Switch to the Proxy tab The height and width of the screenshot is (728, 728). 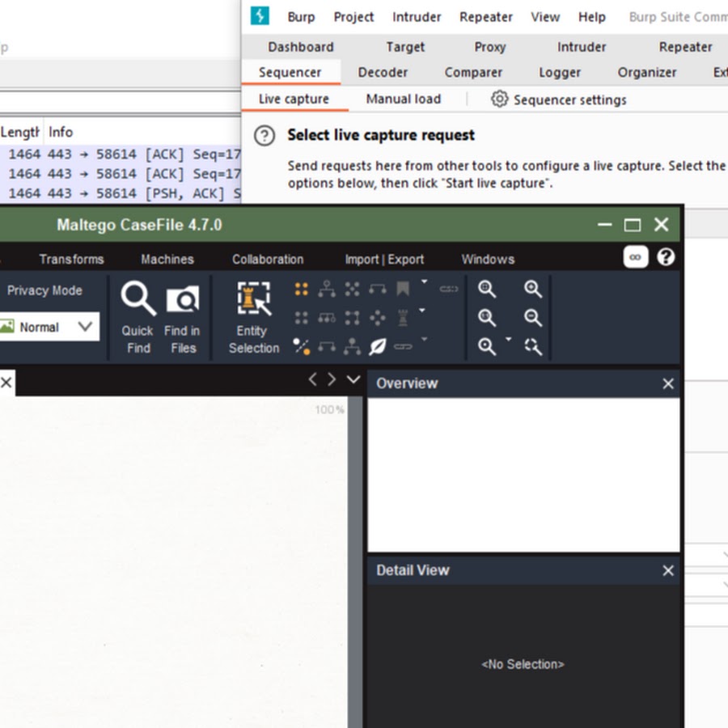pos(490,47)
